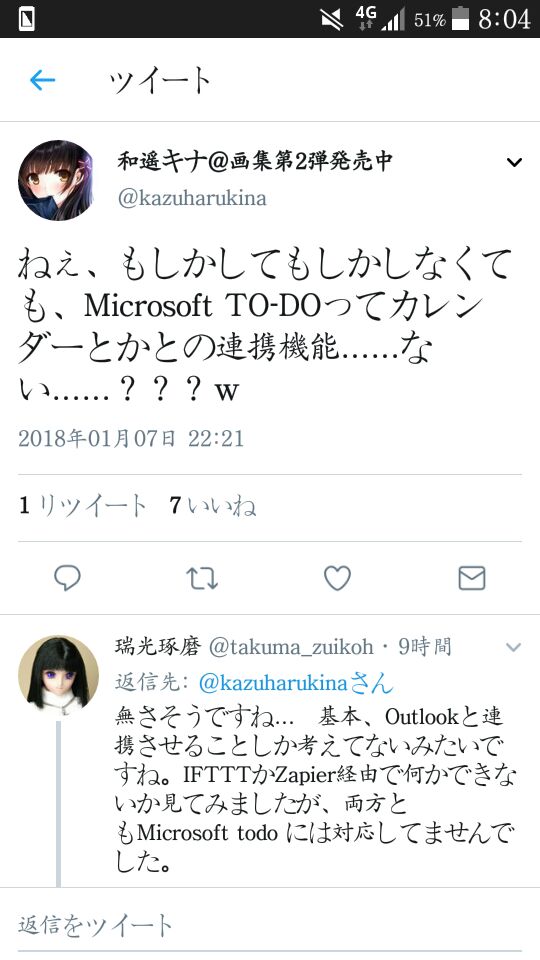
Task: Open the reply text from 瑞光琢磨
Action: click(x=315, y=790)
